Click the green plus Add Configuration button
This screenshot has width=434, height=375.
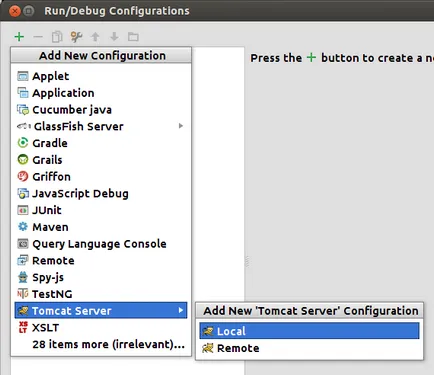[x=19, y=36]
